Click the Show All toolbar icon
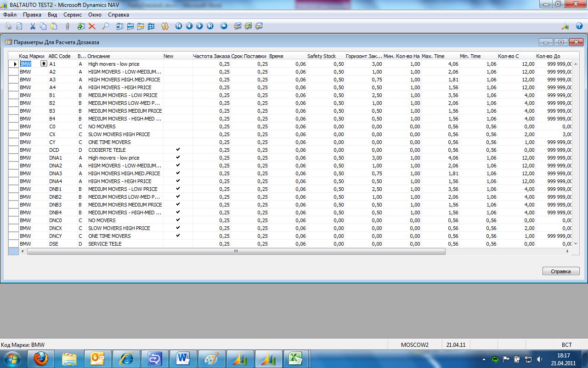Viewport: 588px width, 368px height. [x=151, y=26]
